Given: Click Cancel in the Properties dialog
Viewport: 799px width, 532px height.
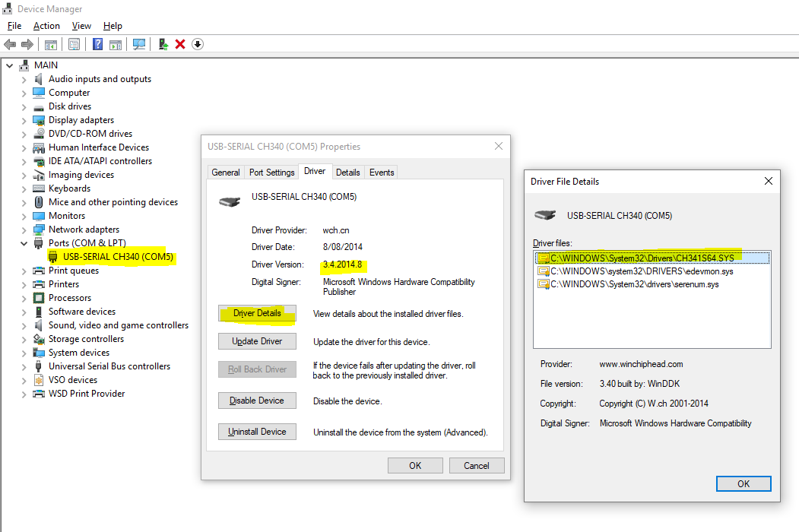Looking at the screenshot, I should (x=477, y=466).
